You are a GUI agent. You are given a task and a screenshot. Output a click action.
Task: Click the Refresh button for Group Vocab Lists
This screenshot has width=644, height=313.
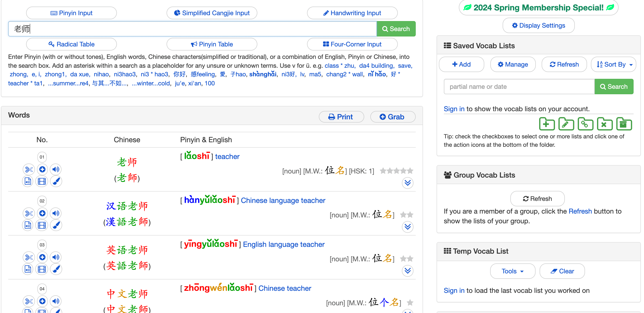tap(537, 198)
